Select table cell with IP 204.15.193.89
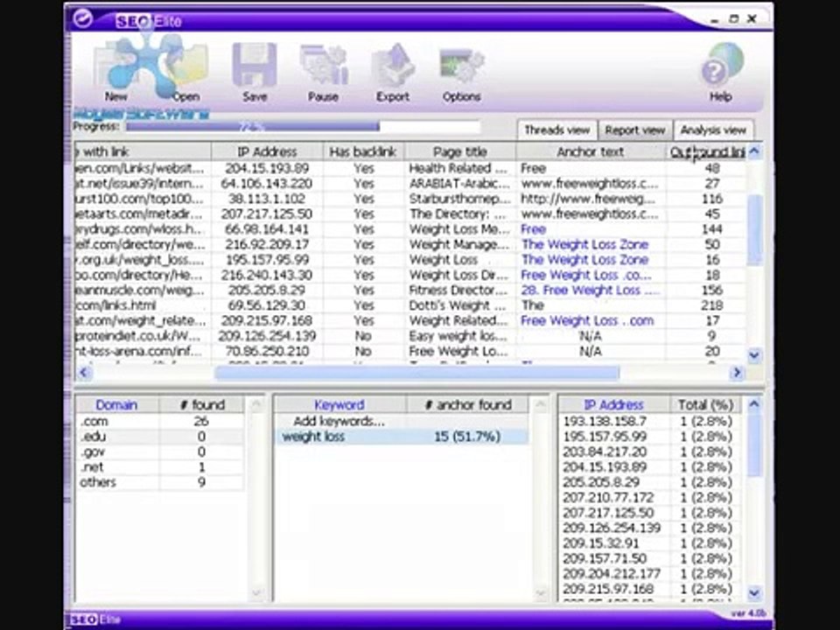840x630 pixels. point(267,168)
